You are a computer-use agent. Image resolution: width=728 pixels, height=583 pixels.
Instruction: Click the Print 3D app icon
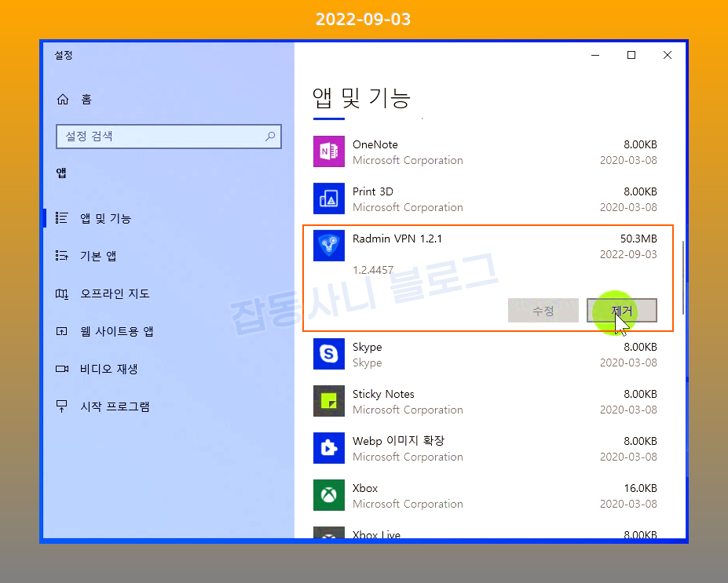[x=329, y=199]
